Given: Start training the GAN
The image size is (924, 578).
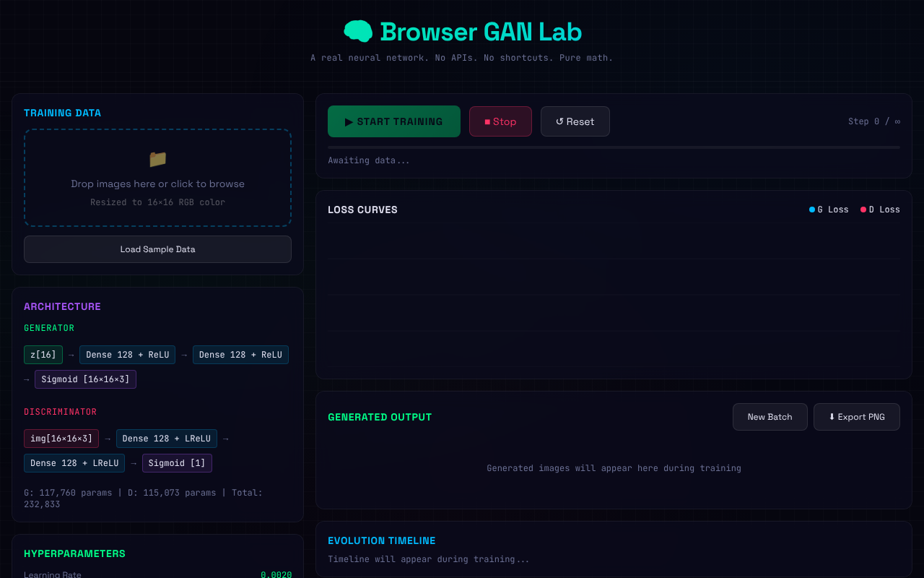Looking at the screenshot, I should 393,121.
